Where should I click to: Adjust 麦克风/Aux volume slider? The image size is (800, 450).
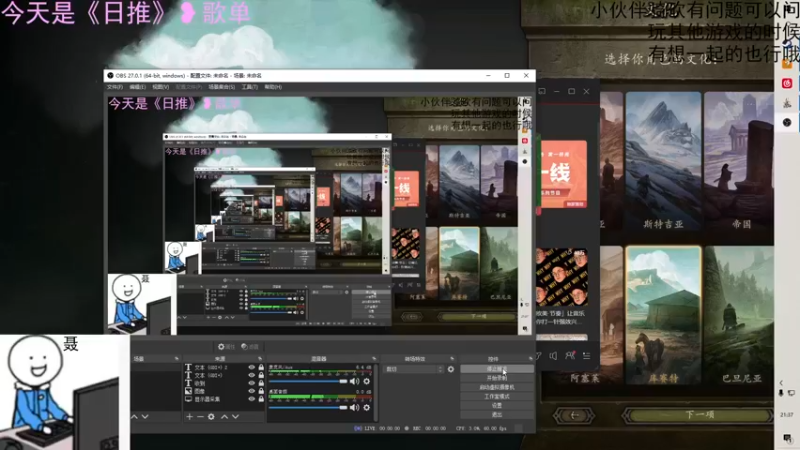[308, 381]
